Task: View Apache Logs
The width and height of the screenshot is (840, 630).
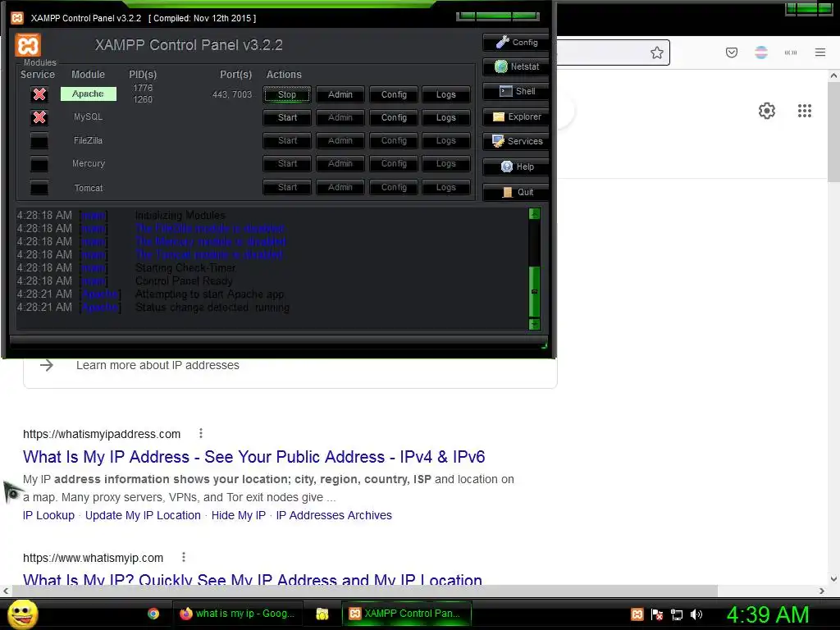Action: [x=445, y=94]
